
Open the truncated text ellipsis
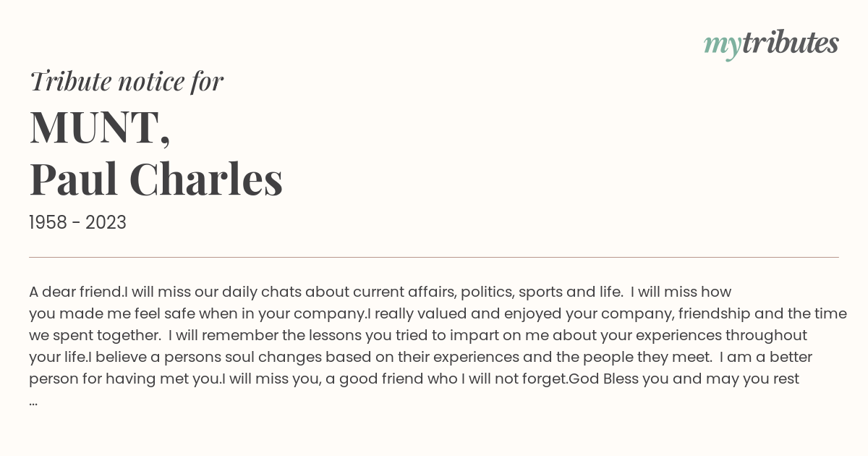33,400
